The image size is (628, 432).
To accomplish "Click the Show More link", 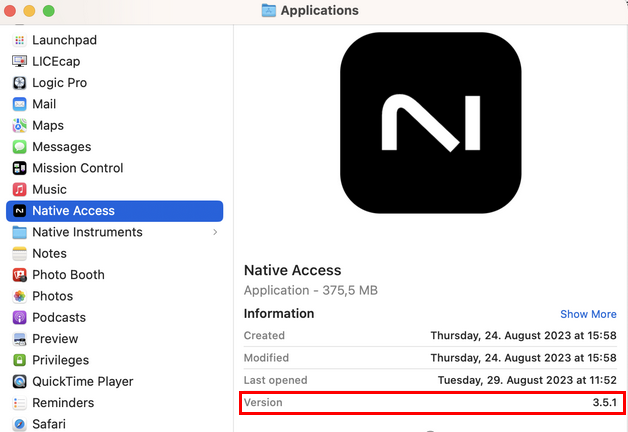I will [588, 314].
